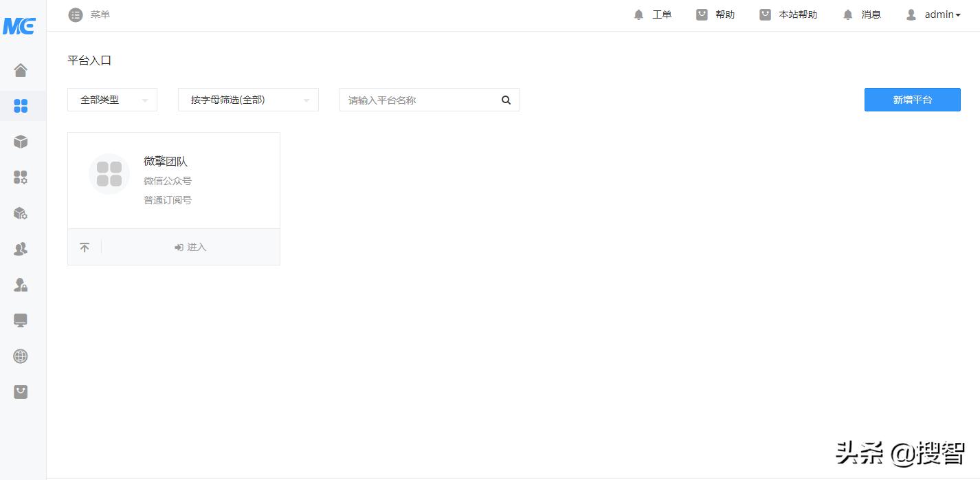Open the 菜单 menu at top left
Screen dimensions: 980x480
89,14
